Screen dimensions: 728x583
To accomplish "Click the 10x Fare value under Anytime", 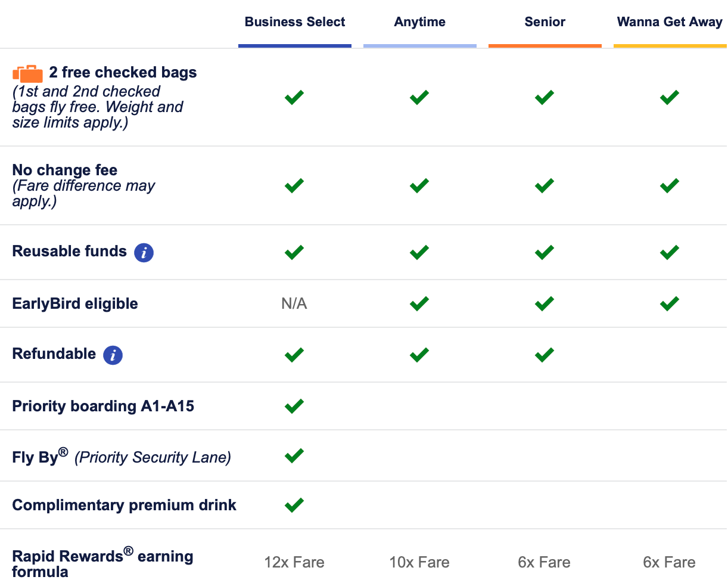I will (419, 562).
